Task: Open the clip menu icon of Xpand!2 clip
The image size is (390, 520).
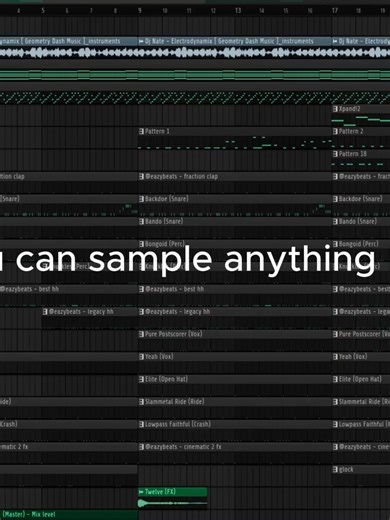Action: (335, 109)
